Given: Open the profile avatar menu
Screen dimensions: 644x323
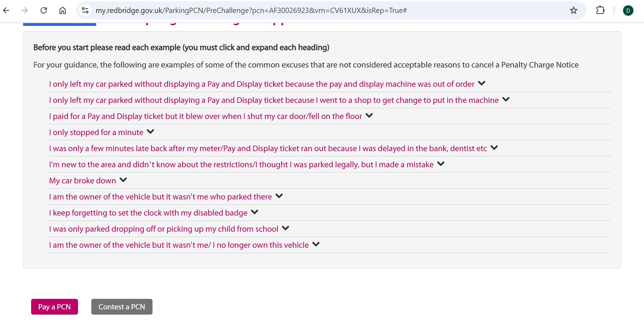Looking at the screenshot, I should (x=628, y=10).
